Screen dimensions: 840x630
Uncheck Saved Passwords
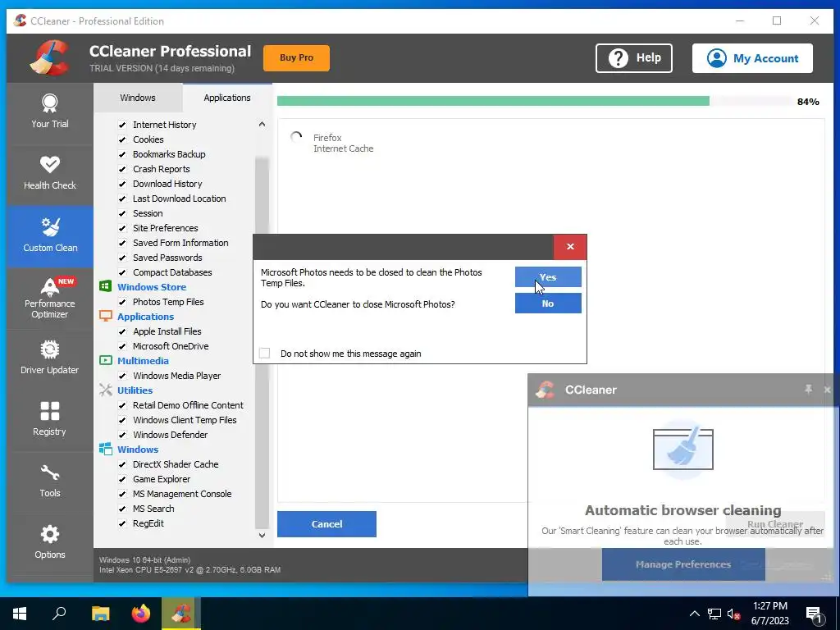(122, 258)
